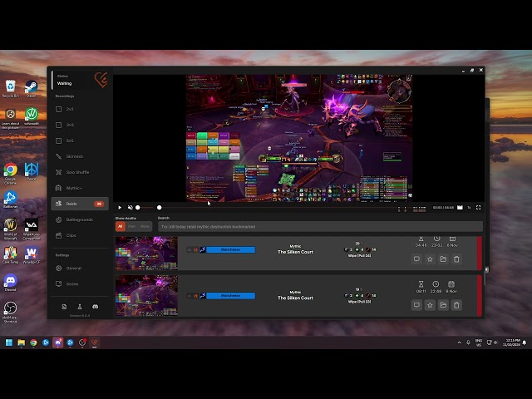Add a comment to the Pull 33 recording
The height and width of the screenshot is (399, 532).
pyautogui.click(x=416, y=305)
